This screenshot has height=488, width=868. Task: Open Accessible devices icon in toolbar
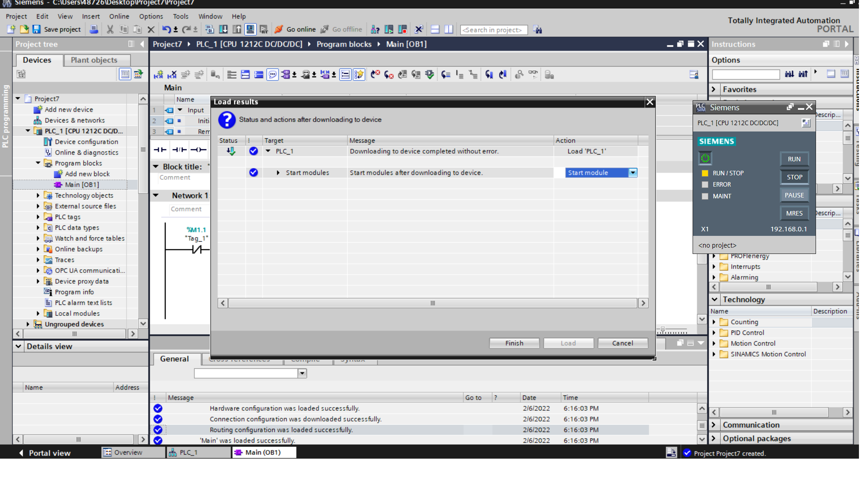coord(375,29)
